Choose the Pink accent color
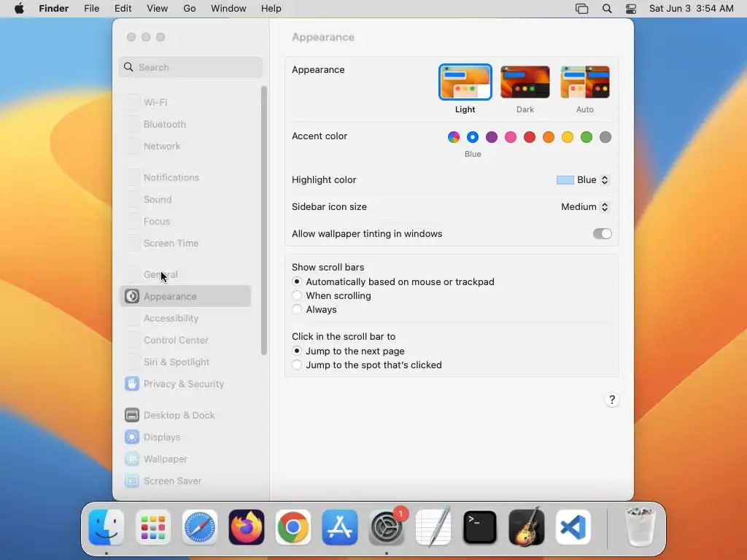 511,137
